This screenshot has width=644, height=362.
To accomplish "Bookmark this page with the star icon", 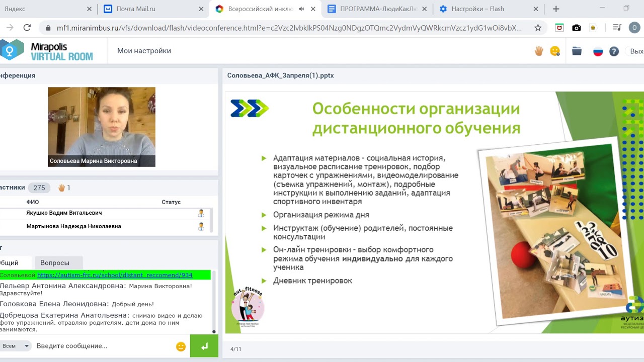I will pyautogui.click(x=538, y=28).
